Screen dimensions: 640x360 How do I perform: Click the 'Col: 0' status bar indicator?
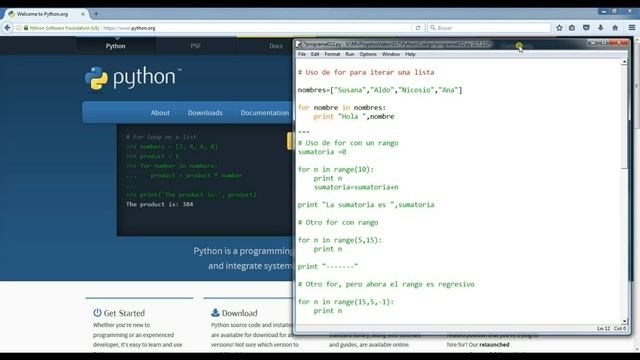click(620, 329)
